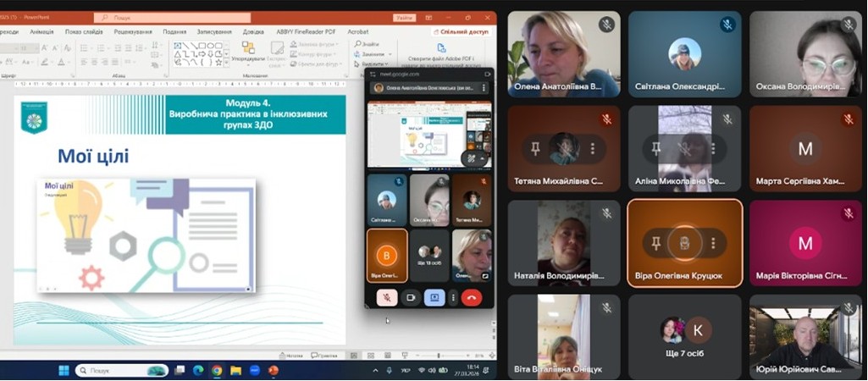Open more options on Віра Олегівна Круцюк tile

click(713, 244)
